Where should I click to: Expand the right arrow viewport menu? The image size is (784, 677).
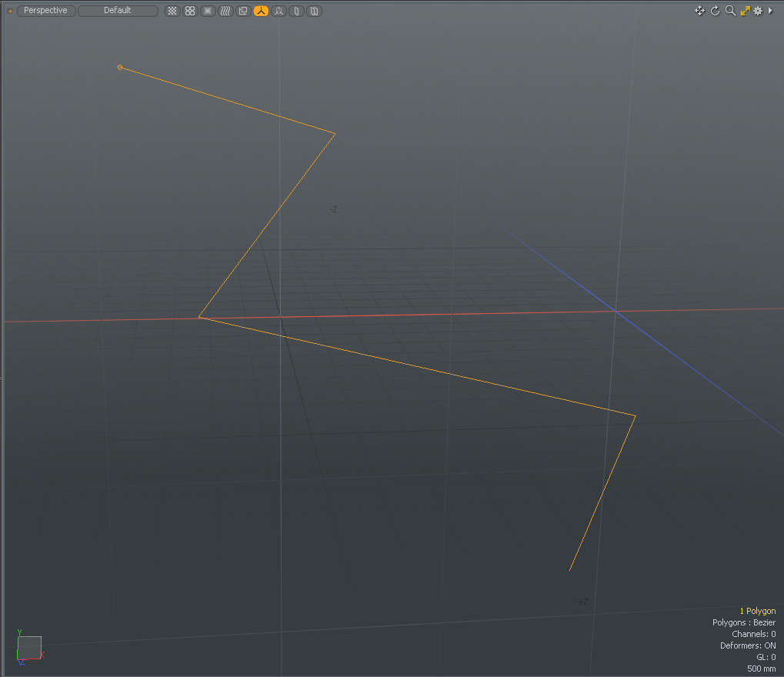tap(770, 11)
